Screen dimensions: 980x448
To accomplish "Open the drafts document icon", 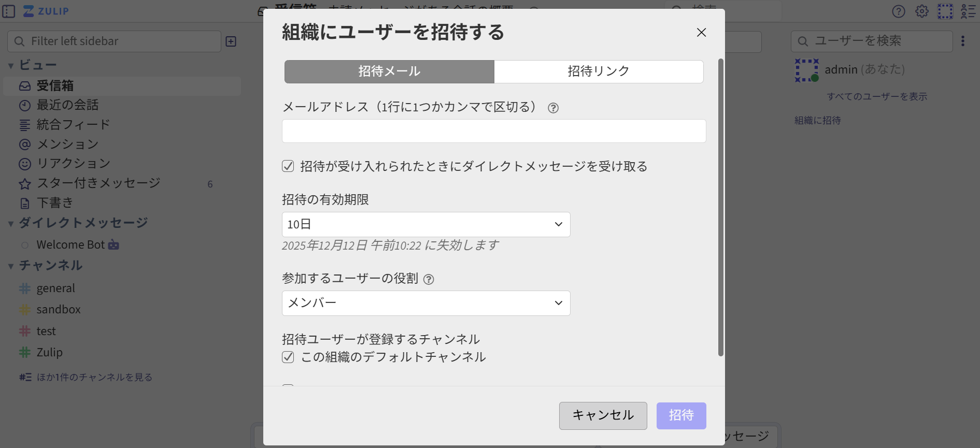I will (x=24, y=203).
